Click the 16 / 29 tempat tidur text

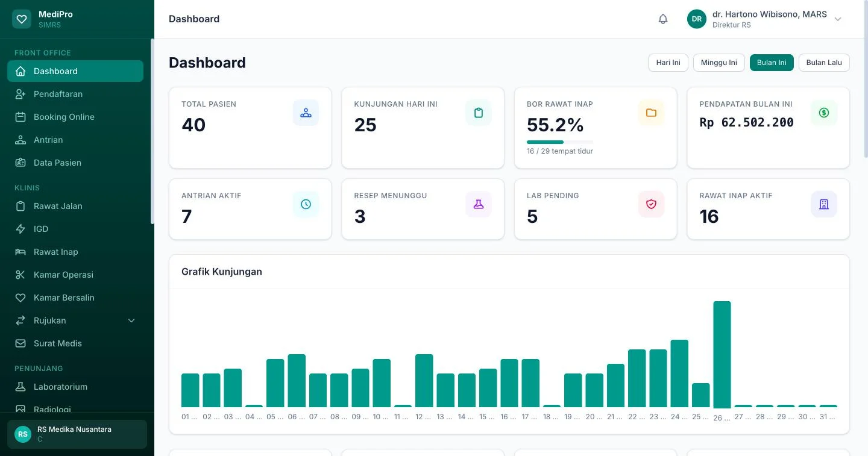[560, 151]
